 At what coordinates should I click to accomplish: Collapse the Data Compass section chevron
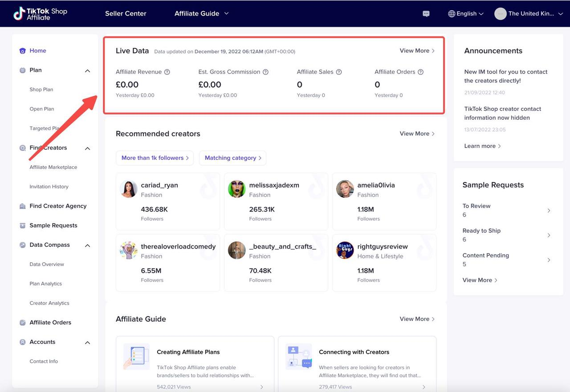pos(87,245)
